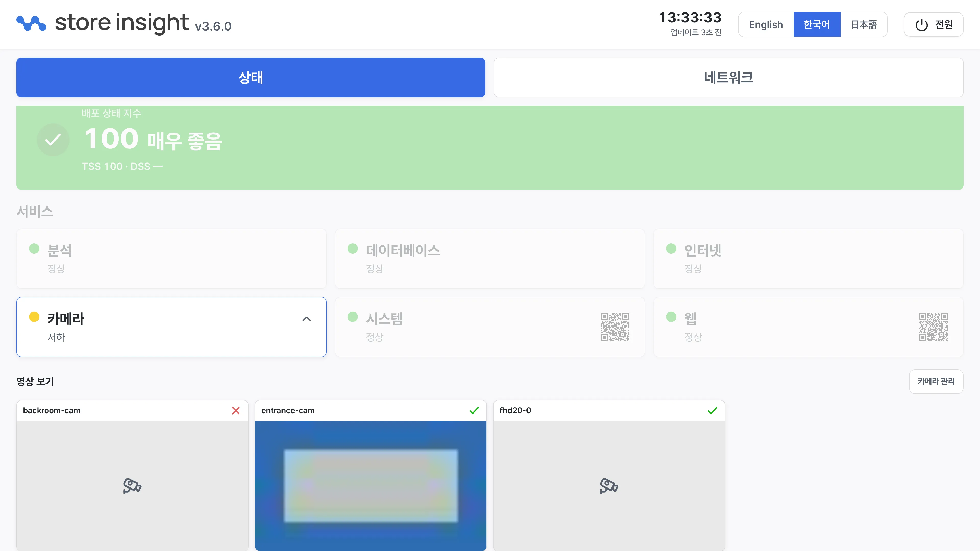Click the entrance-cam name label
The width and height of the screenshot is (980, 551).
point(288,411)
